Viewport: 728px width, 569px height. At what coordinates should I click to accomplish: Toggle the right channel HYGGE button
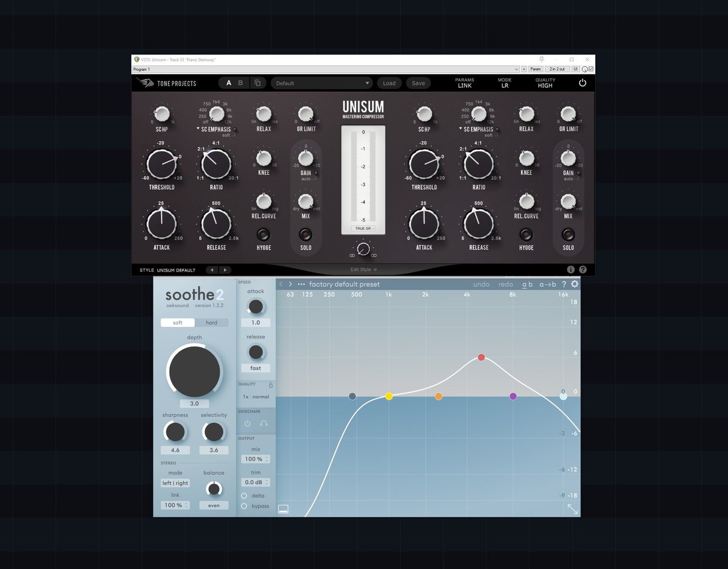click(x=526, y=235)
